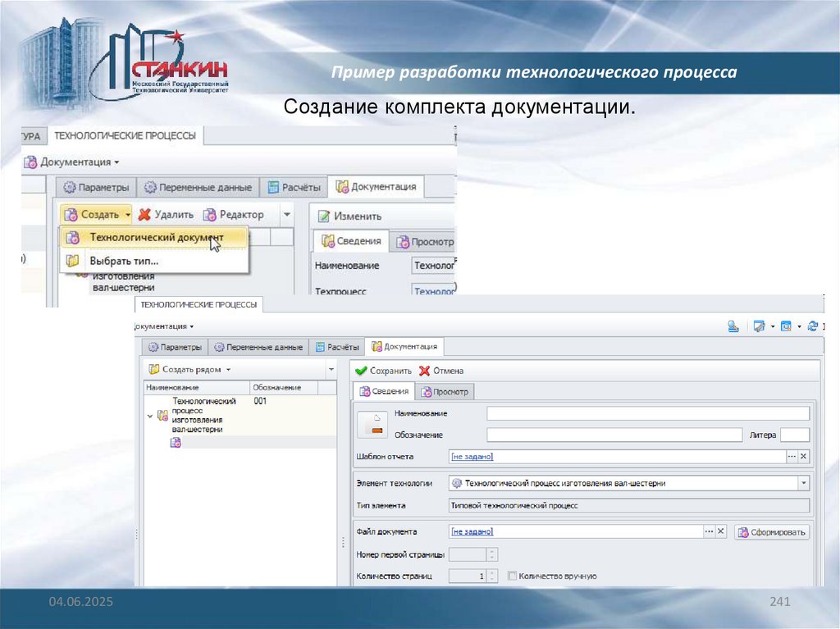The image size is (840, 629).
Task: Click the 'Изменить' edit pencil icon
Action: [323, 217]
